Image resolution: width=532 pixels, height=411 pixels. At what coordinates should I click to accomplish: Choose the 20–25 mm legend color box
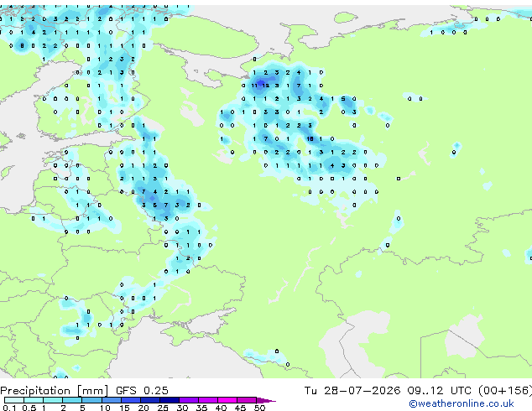149,400
